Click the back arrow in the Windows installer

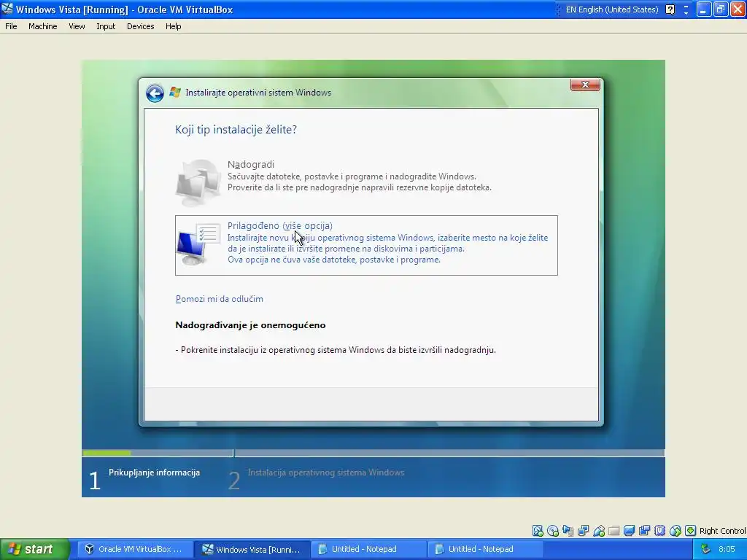coord(155,93)
